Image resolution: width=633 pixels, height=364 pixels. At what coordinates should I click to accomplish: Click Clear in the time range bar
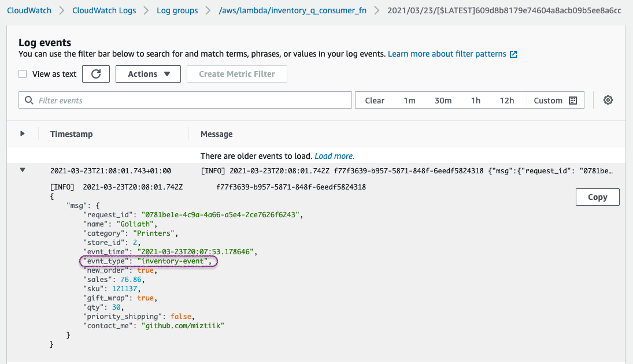375,101
